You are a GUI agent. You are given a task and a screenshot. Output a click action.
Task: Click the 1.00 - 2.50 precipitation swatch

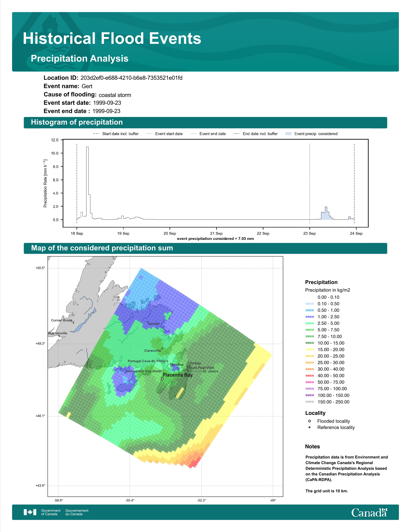click(310, 317)
